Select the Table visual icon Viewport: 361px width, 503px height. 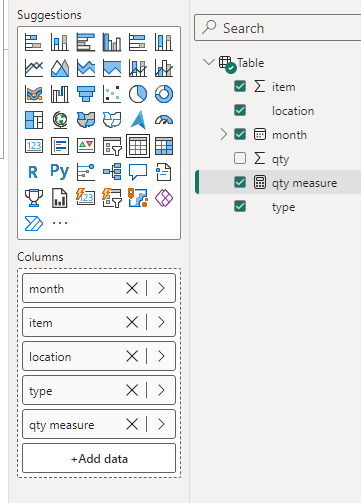pyautogui.click(x=138, y=146)
